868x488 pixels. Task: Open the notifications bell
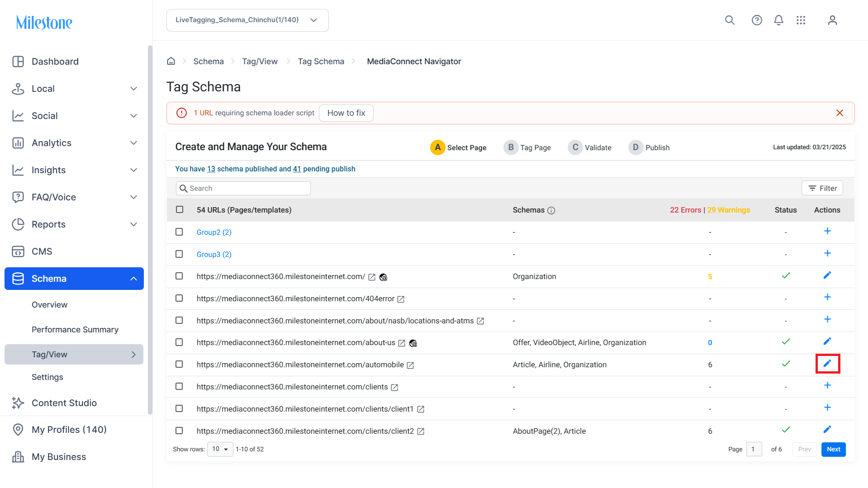pos(778,20)
